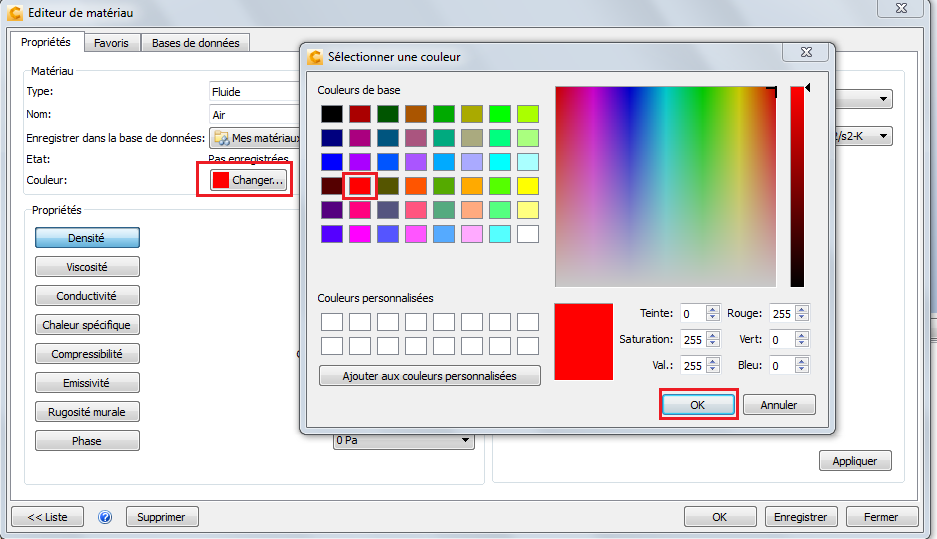Select the white basic color swatch
This screenshot has height=539, width=937.
(x=528, y=234)
